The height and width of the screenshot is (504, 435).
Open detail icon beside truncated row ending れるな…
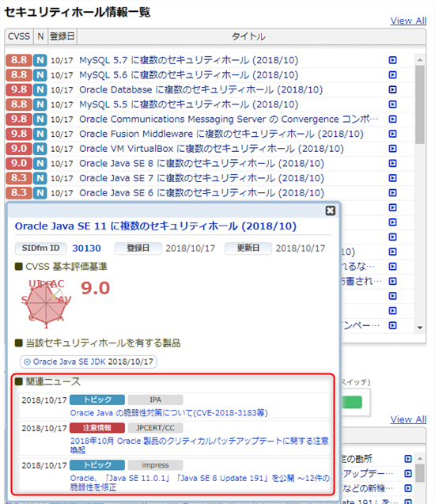tap(392, 267)
